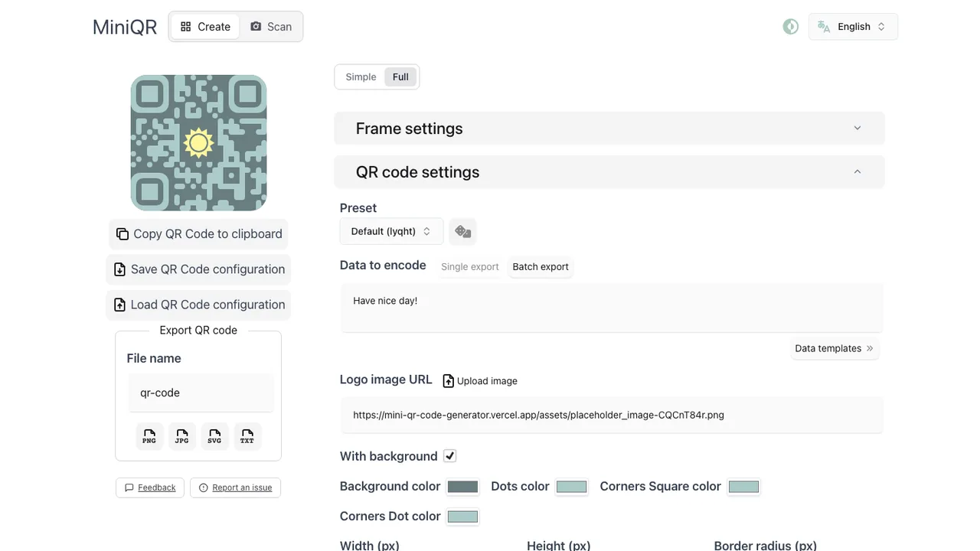Export QR code as SVG
980x551 pixels.
point(214,436)
